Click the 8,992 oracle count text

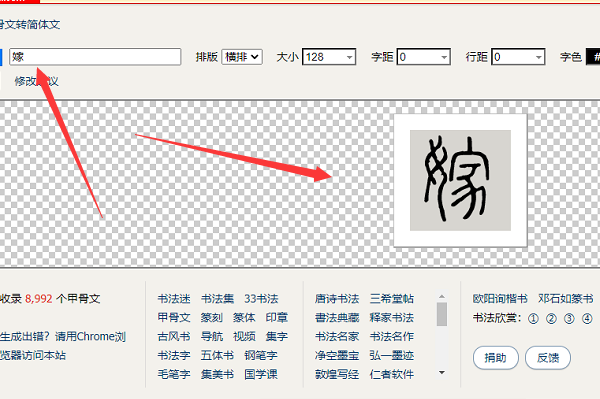click(39, 299)
